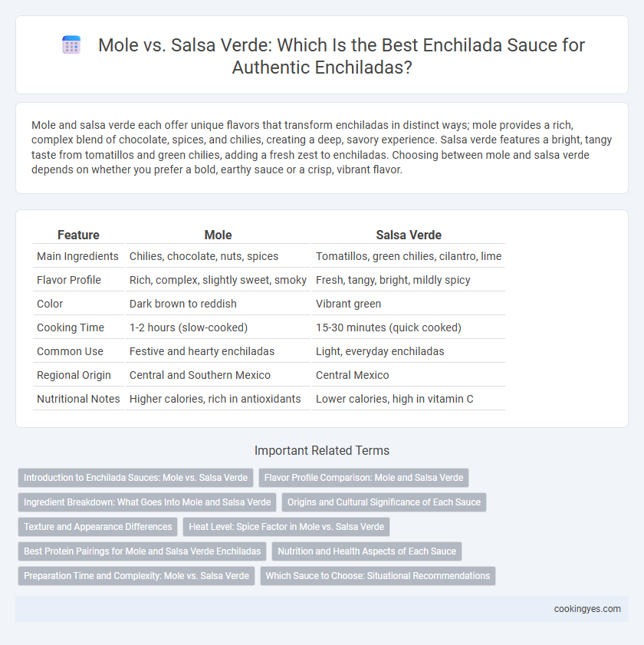
Task: Open Introduction to Enchilada Sauces tag
Action: 136,478
